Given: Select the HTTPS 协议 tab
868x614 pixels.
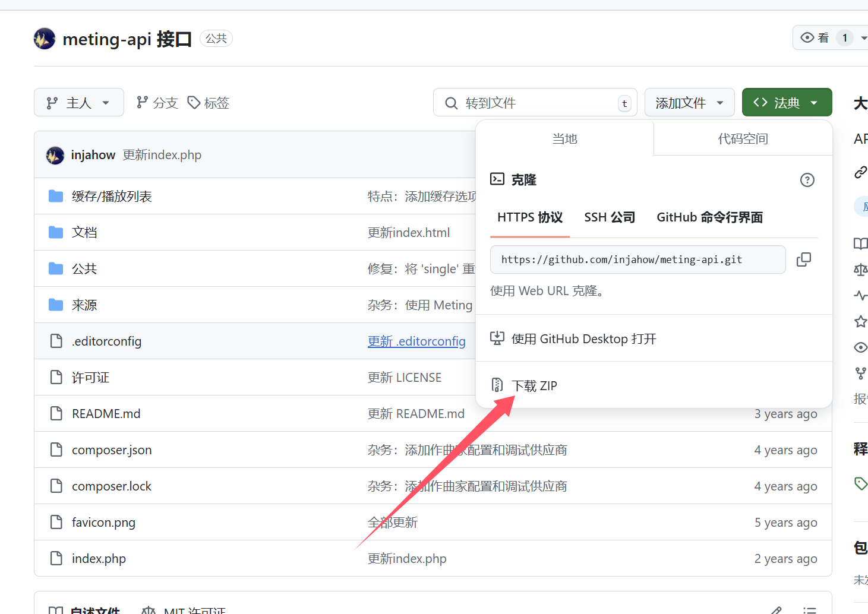Looking at the screenshot, I should (530, 217).
